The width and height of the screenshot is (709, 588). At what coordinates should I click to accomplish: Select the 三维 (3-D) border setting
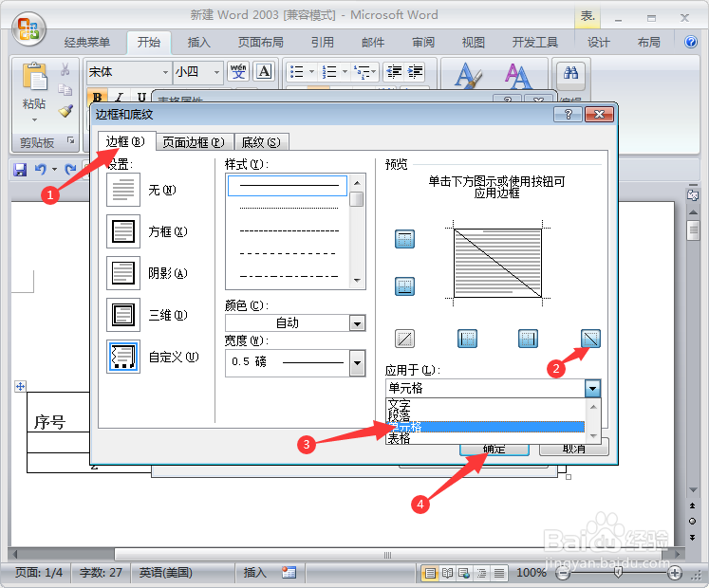(123, 315)
